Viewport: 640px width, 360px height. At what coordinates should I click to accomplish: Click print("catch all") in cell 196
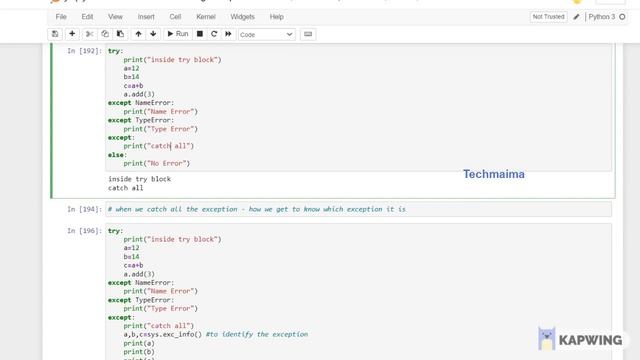point(159,326)
